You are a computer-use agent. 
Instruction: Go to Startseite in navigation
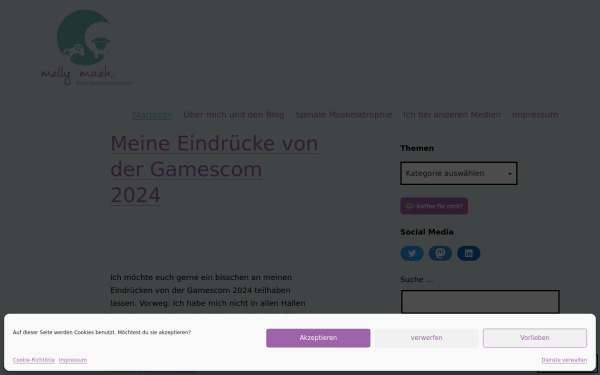click(x=152, y=115)
